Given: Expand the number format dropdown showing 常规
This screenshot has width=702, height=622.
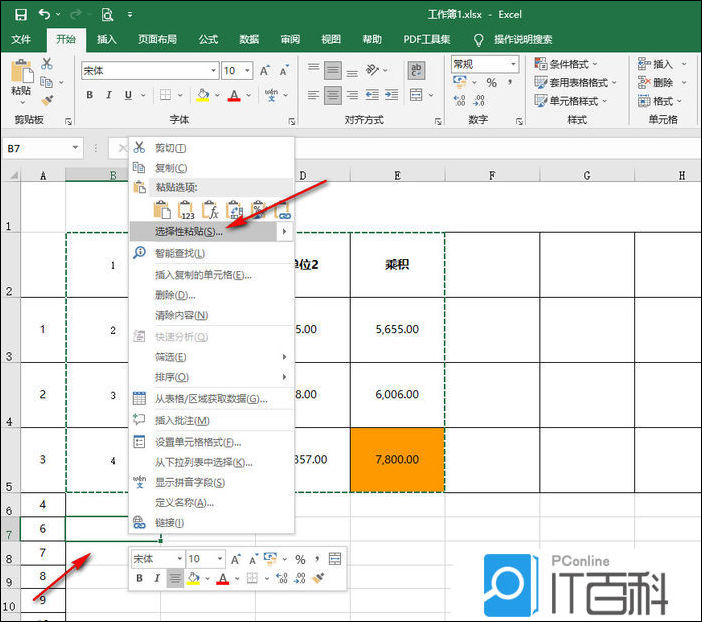Looking at the screenshot, I should 514,64.
